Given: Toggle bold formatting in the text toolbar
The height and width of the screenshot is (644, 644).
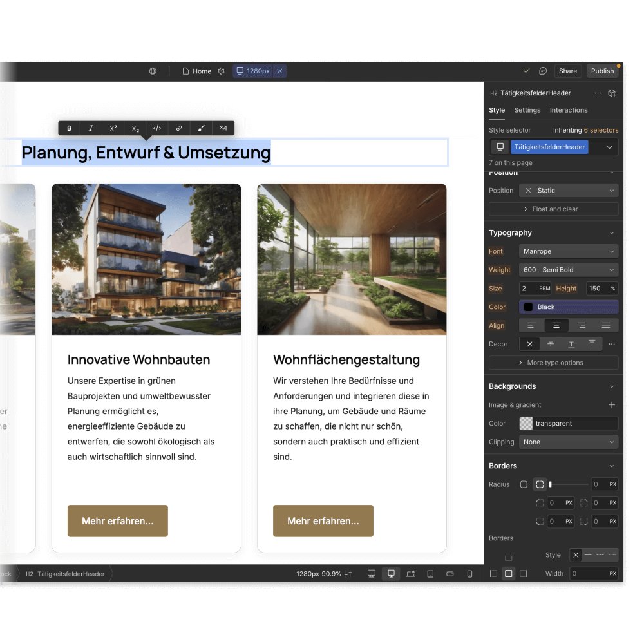Looking at the screenshot, I should [69, 128].
